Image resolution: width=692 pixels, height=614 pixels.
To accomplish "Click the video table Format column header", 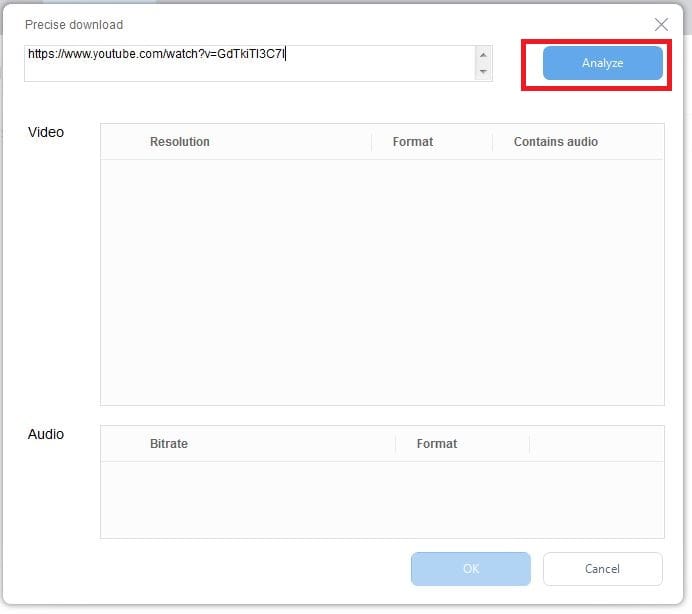I will 412,142.
